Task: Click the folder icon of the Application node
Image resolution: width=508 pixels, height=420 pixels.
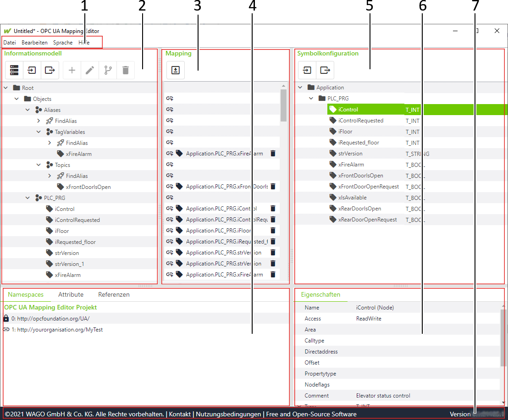Action: pos(311,87)
